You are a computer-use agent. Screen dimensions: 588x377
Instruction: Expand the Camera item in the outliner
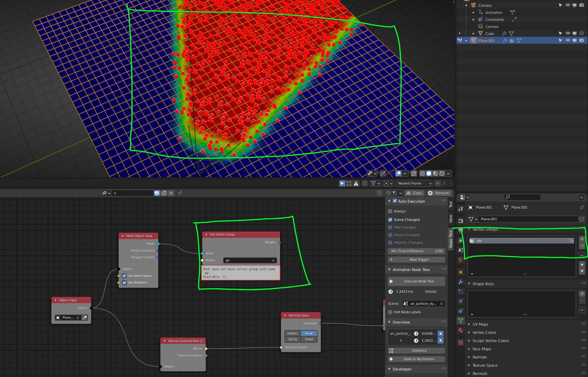tap(466, 5)
